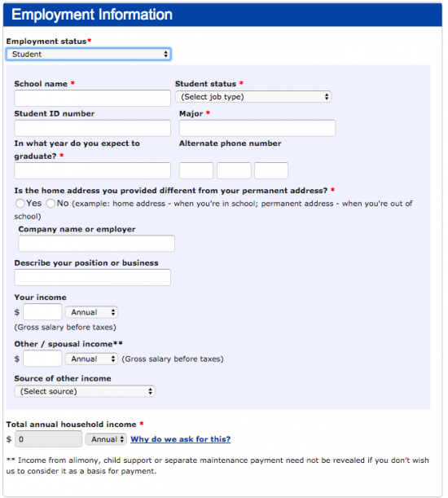
Task: Expand the Source of other income dropdown
Action: coord(85,391)
